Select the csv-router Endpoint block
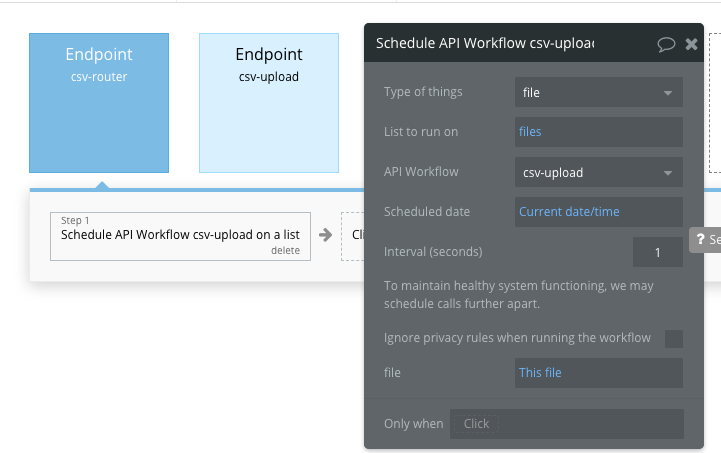Image resolution: width=721 pixels, height=453 pixels. [x=99, y=103]
